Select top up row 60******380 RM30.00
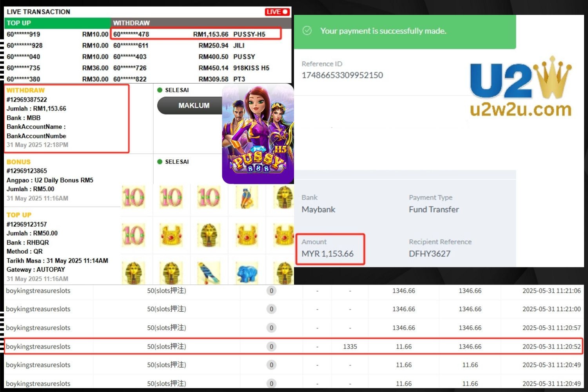Image resolution: width=588 pixels, height=392 pixels. [57, 79]
